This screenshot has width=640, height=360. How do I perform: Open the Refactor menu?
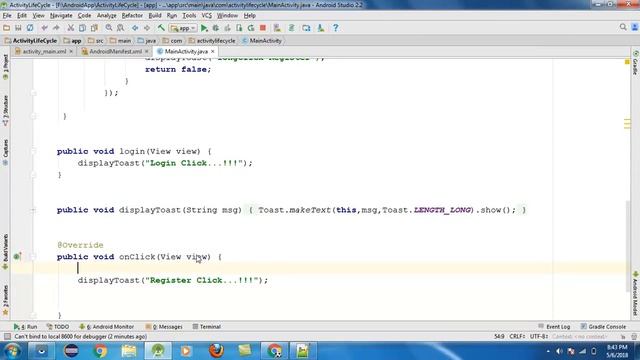(132, 16)
